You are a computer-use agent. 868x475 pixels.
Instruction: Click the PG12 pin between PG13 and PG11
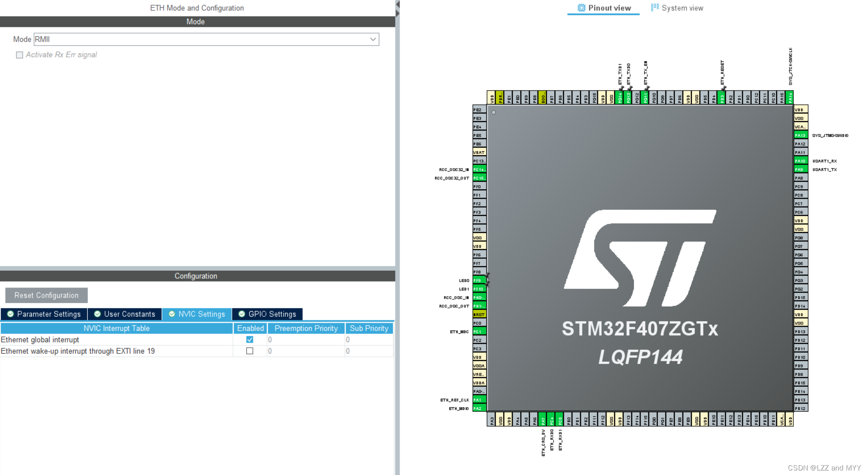pos(637,98)
